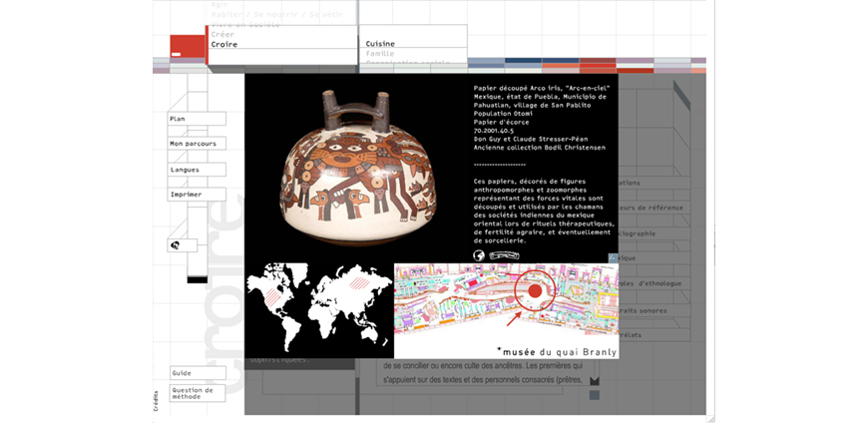This screenshot has height=423, width=868.
Task: Click the Imprimer button
Action: point(197,195)
